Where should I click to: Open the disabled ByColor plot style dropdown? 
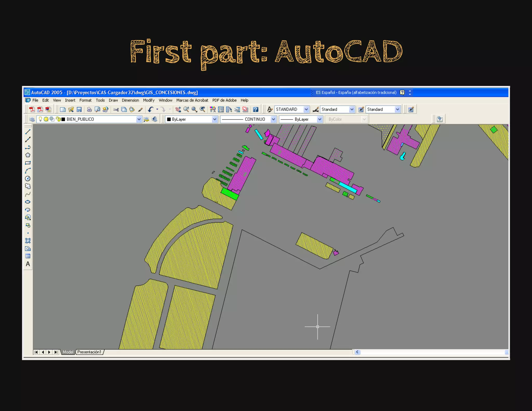tap(364, 119)
